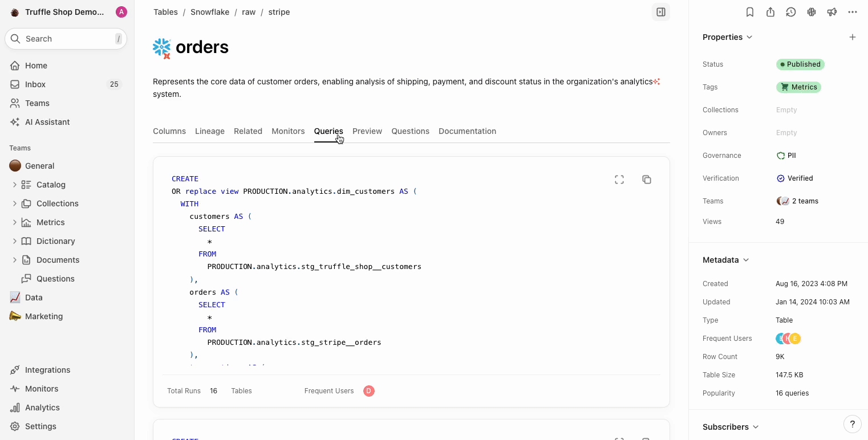Click the share icon in top toolbar

[x=770, y=12]
